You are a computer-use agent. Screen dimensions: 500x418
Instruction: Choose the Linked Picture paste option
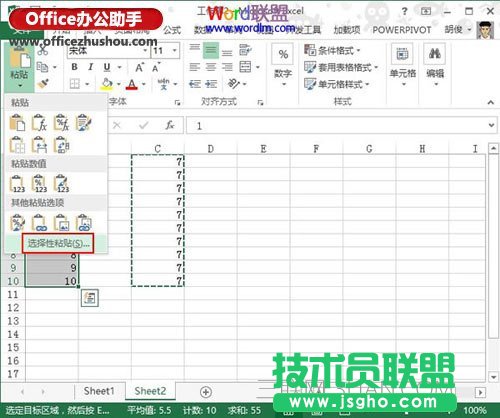tap(84, 222)
